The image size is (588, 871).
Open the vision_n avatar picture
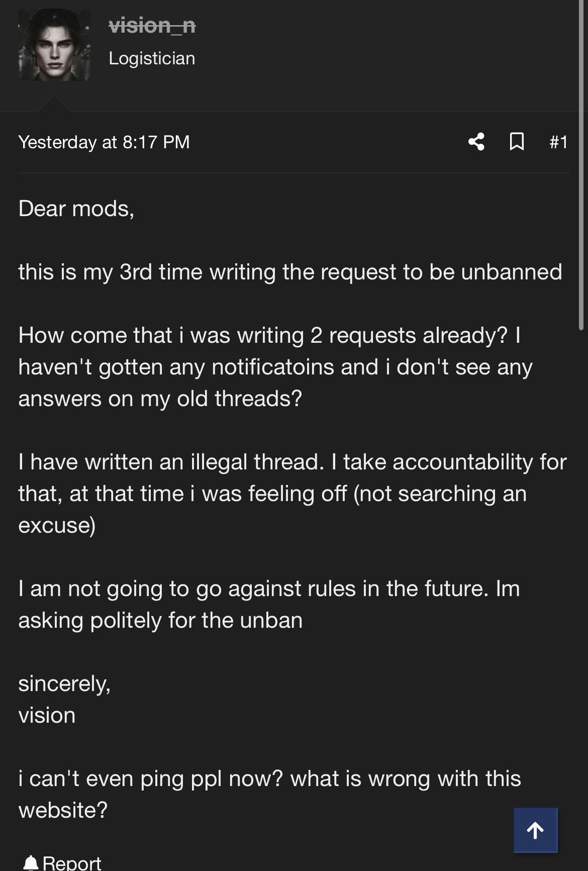pos(54,45)
